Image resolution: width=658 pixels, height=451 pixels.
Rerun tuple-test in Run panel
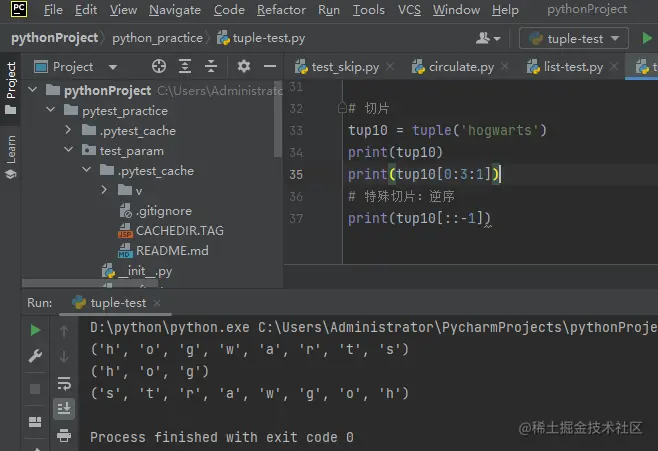[x=35, y=330]
